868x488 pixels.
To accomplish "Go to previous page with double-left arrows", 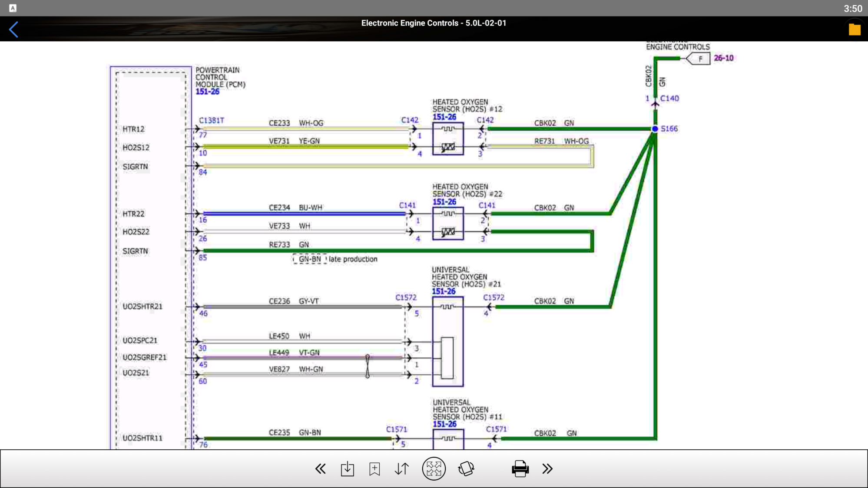I will (320, 469).
